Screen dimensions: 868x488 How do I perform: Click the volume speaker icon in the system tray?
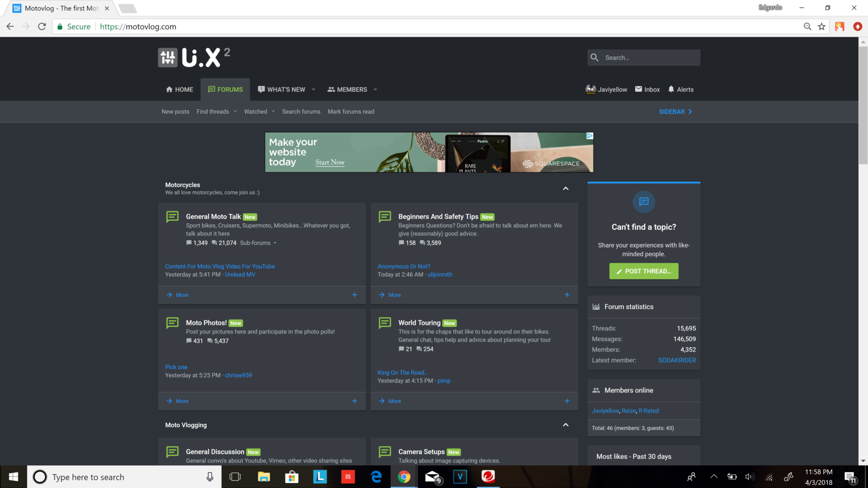coord(750,477)
